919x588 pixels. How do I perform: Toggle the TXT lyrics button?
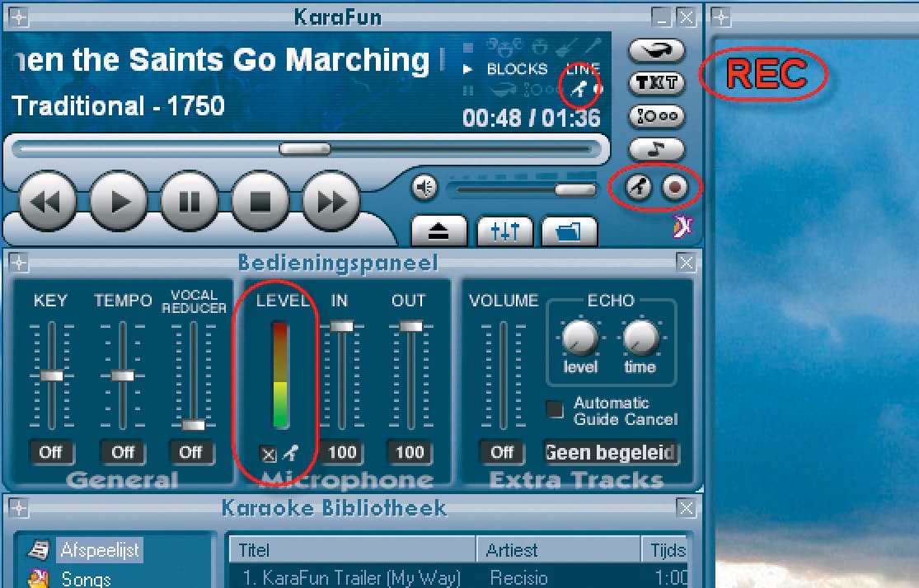[x=656, y=83]
